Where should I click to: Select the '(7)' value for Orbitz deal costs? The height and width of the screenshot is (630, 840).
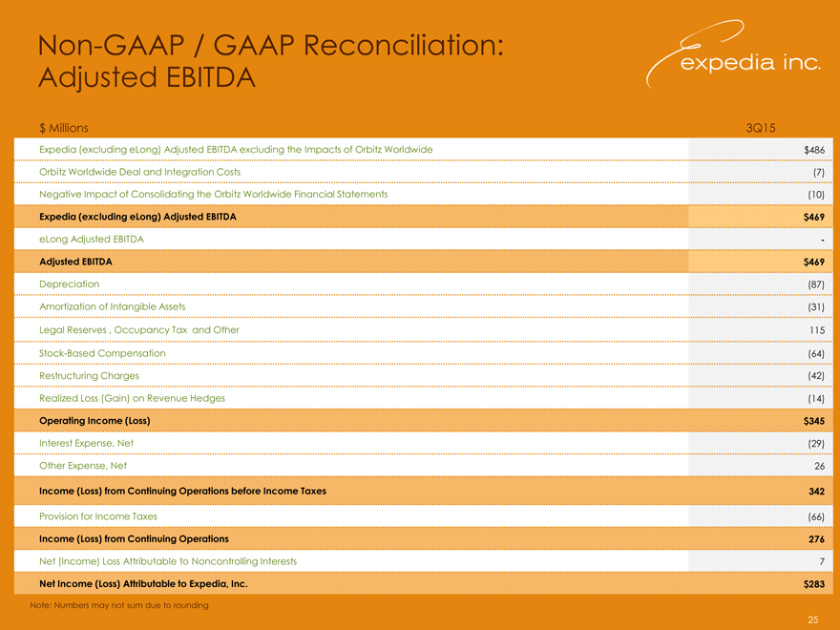tap(819, 173)
